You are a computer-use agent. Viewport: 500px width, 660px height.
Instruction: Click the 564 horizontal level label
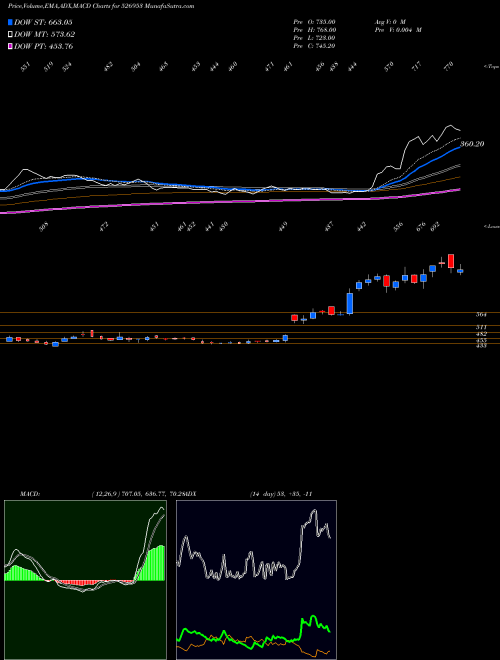tap(481, 314)
